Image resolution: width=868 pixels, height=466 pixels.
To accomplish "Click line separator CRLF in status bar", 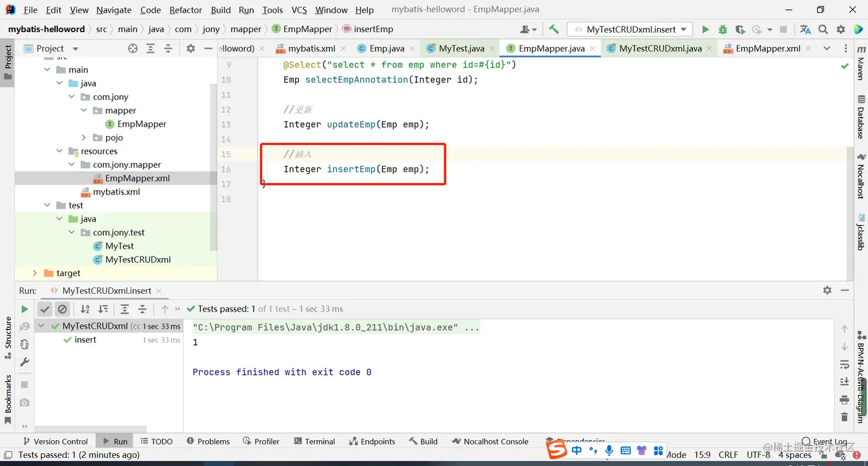I will 728,455.
